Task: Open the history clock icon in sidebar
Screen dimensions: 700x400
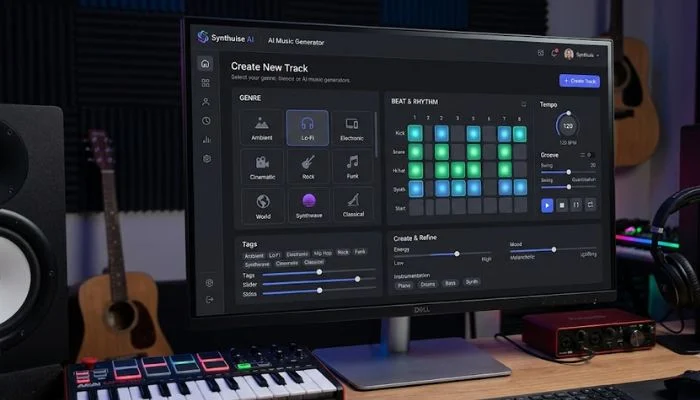Action: (x=206, y=121)
